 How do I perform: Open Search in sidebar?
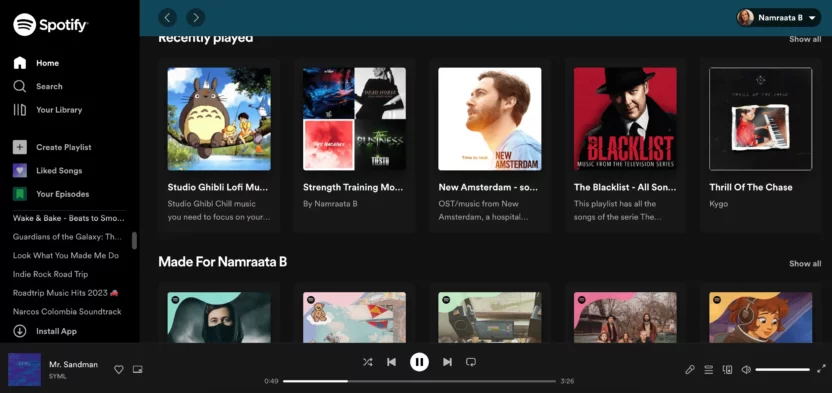[38, 86]
